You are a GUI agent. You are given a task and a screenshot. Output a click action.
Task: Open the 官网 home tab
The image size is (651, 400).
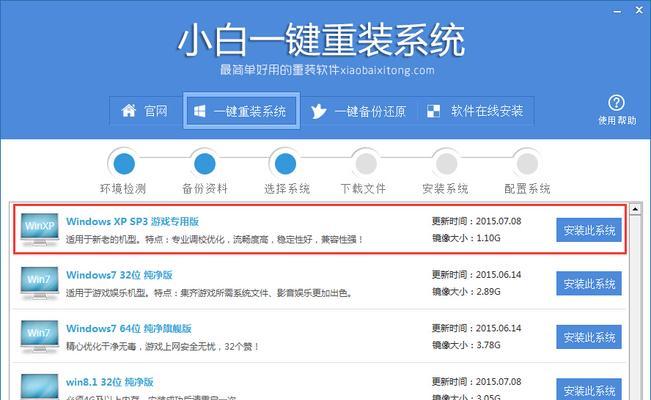145,111
